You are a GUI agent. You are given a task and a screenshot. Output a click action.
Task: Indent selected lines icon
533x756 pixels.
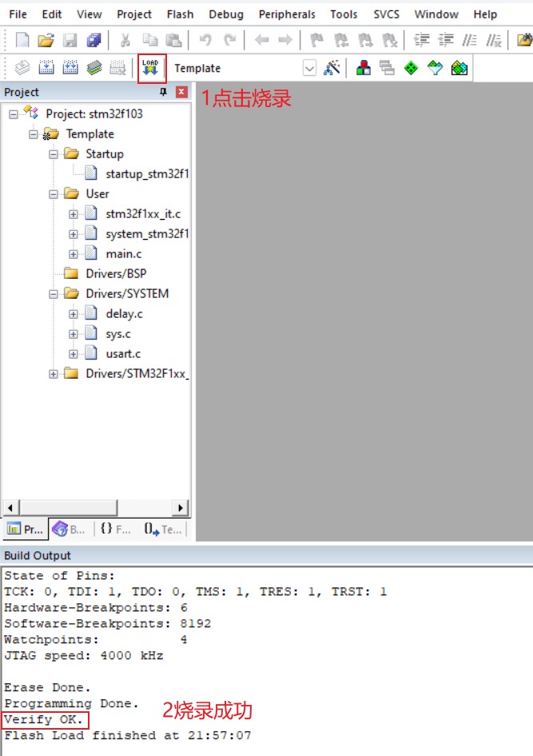[x=422, y=41]
